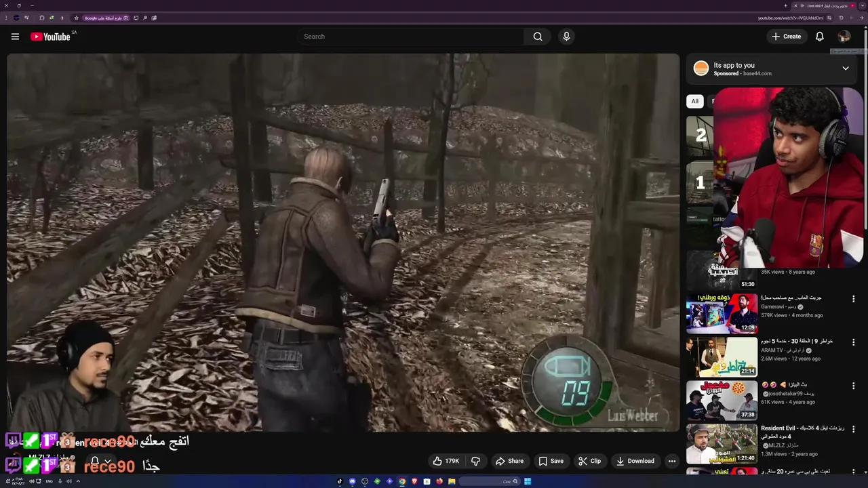
Task: Select the Resident Evil 4 YouTube tab
Action: tap(824, 5)
